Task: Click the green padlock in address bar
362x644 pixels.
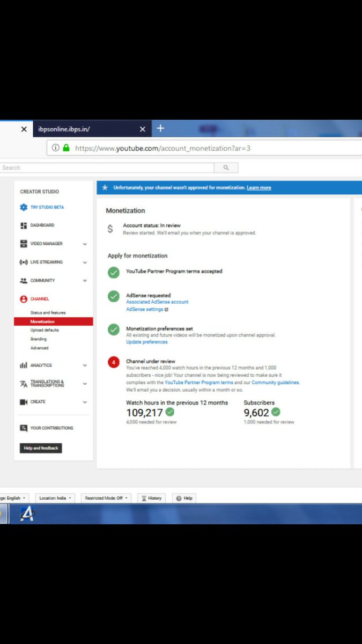Action: pos(67,148)
